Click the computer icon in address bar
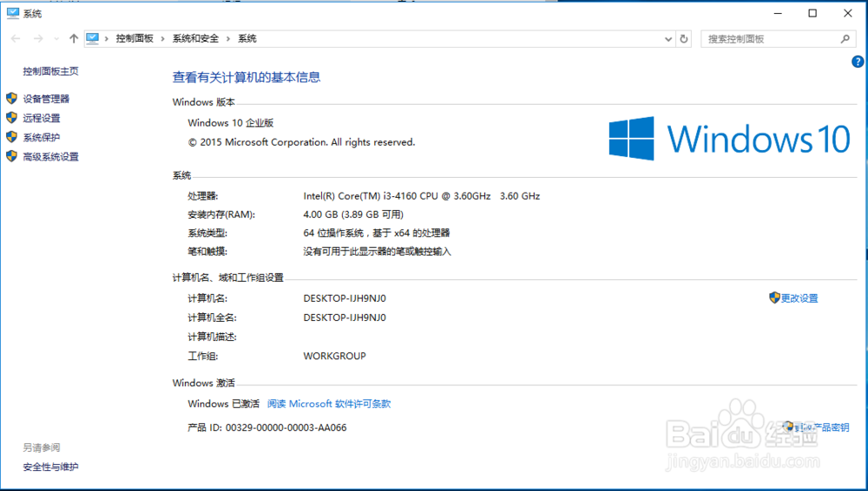868x491 pixels. [93, 38]
